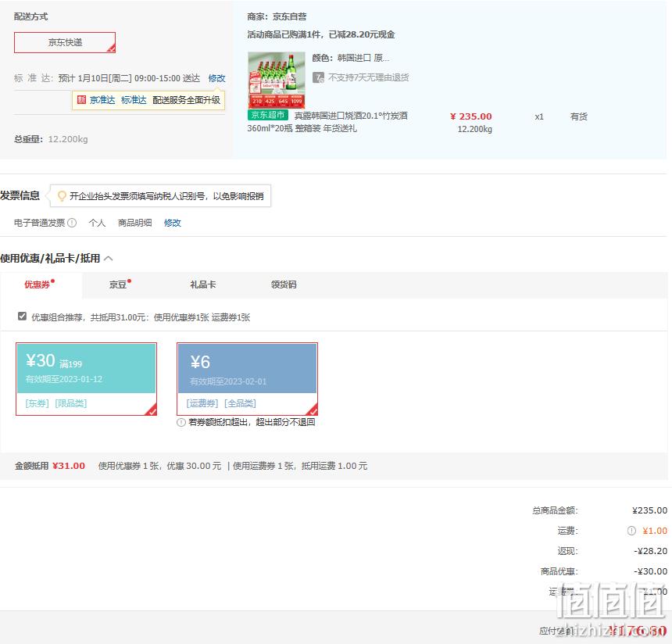
Task: Open the 京准达 link in the tooltip
Action: click(102, 100)
